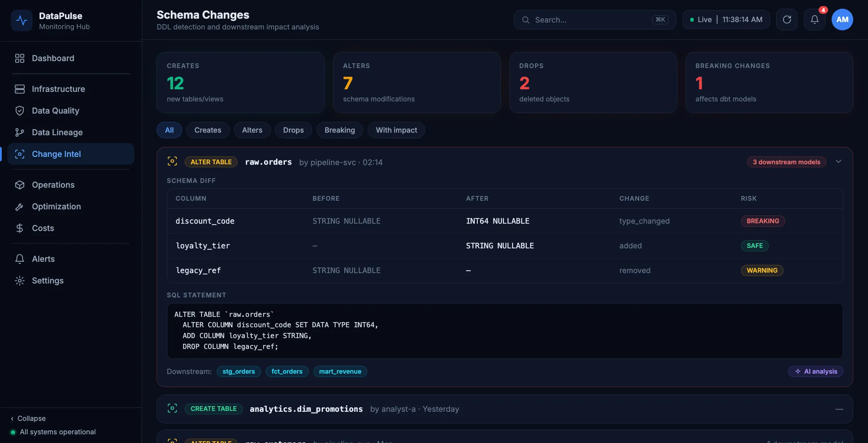Image resolution: width=868 pixels, height=443 pixels.
Task: Open the stg_orders downstream model
Action: [238, 371]
